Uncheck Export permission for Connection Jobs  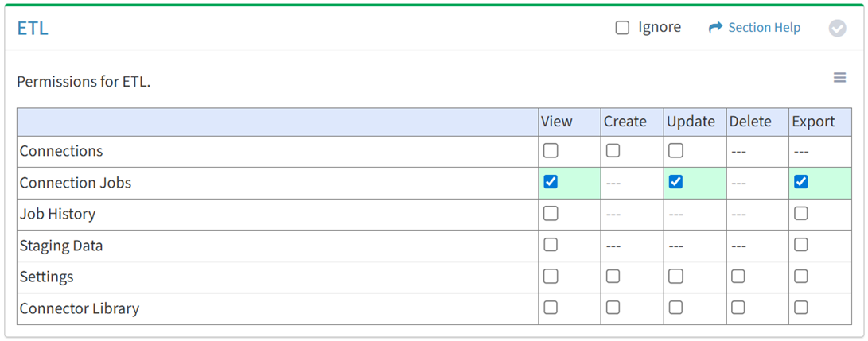tap(801, 182)
